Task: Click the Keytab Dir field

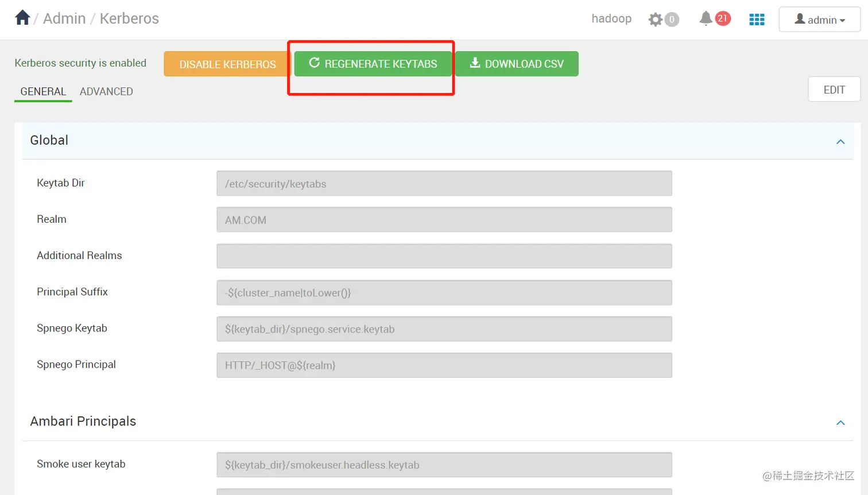Action: (x=444, y=183)
